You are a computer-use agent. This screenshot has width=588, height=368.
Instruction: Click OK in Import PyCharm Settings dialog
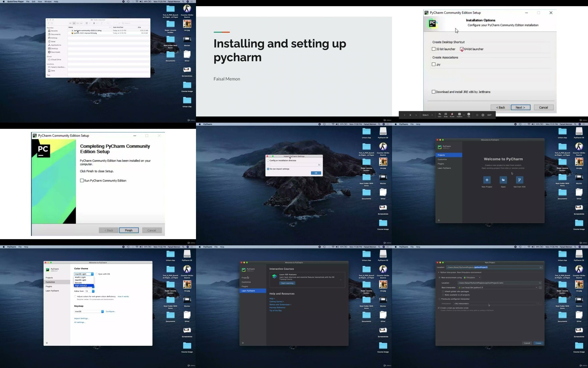click(316, 173)
